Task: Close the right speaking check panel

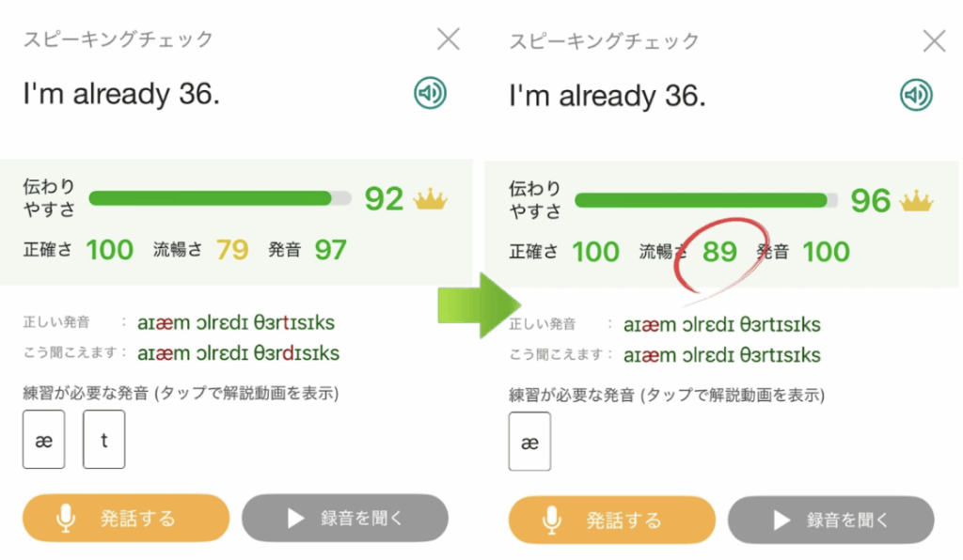Action: (934, 40)
